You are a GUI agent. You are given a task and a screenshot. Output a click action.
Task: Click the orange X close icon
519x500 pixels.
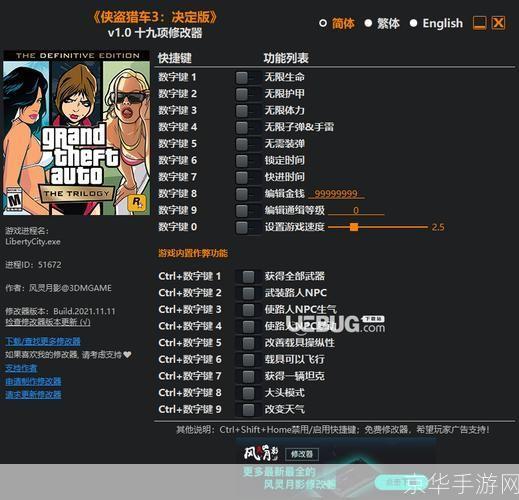pyautogui.click(x=498, y=23)
